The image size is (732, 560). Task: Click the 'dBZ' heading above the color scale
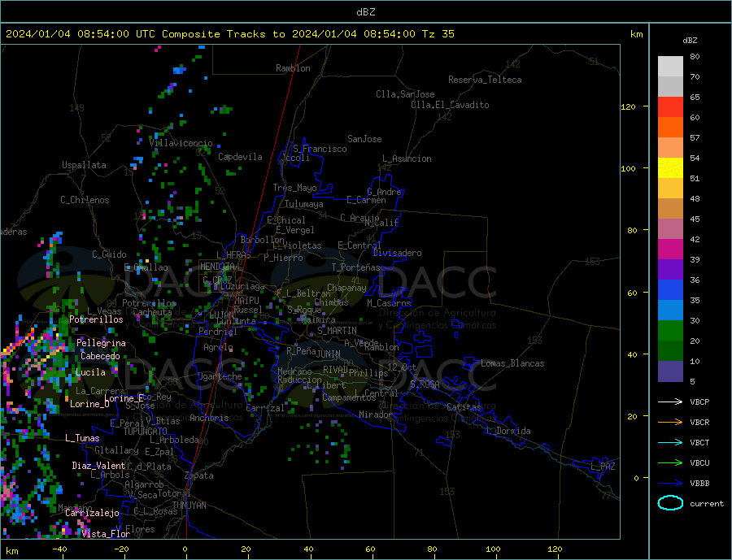click(x=690, y=41)
